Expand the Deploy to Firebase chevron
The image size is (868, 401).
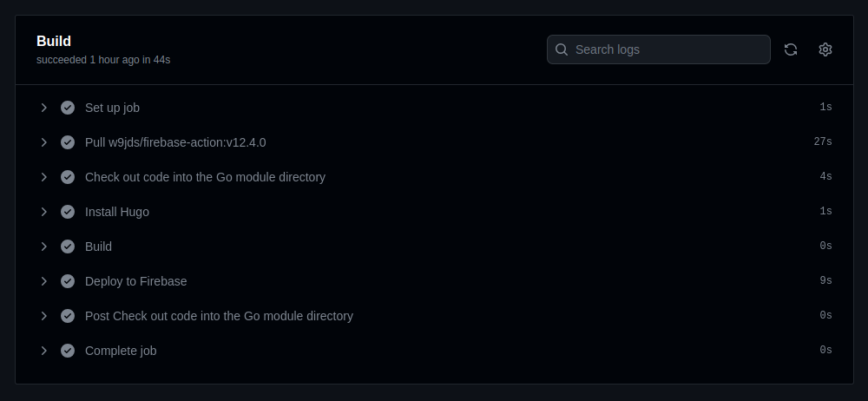(x=43, y=281)
